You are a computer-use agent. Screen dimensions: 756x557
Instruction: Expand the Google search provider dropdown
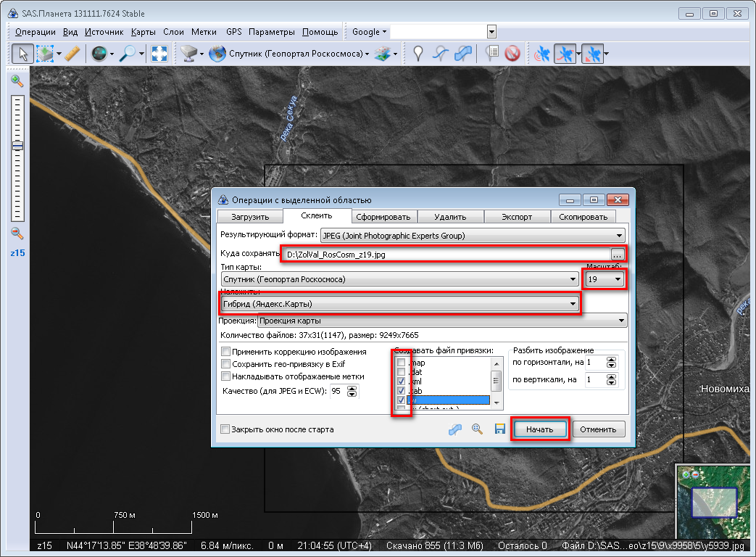[370, 32]
